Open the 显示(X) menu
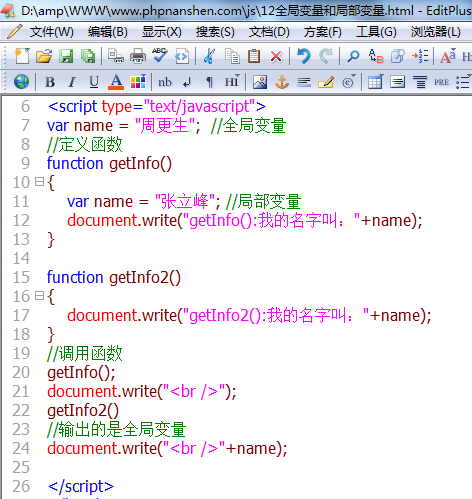Viewport: 472px width, 499px height. 162,32
